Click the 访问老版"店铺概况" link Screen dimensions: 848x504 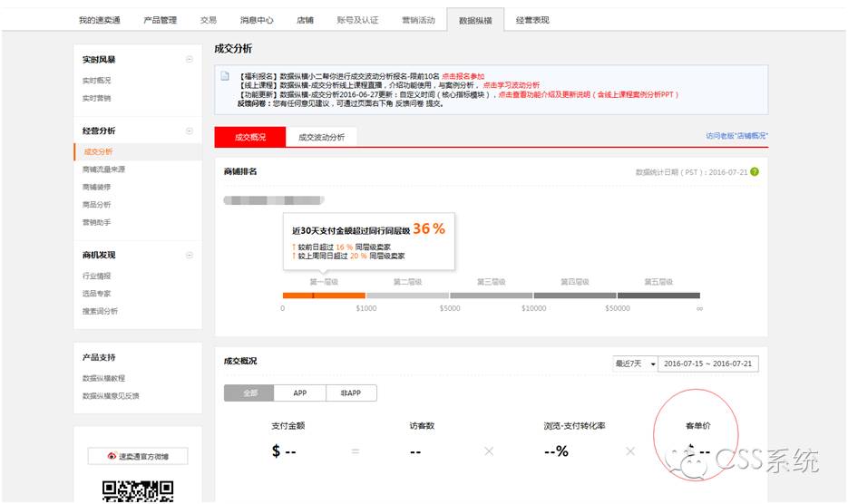pyautogui.click(x=736, y=136)
